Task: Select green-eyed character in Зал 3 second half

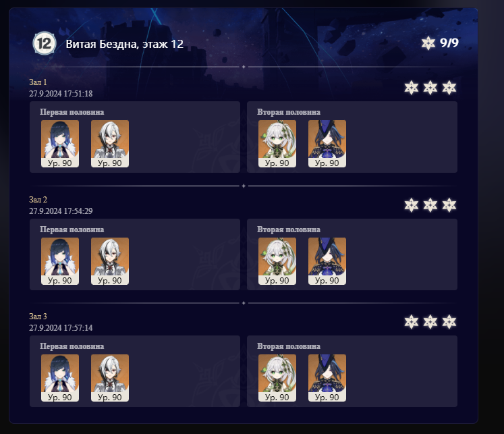Action: tap(277, 378)
